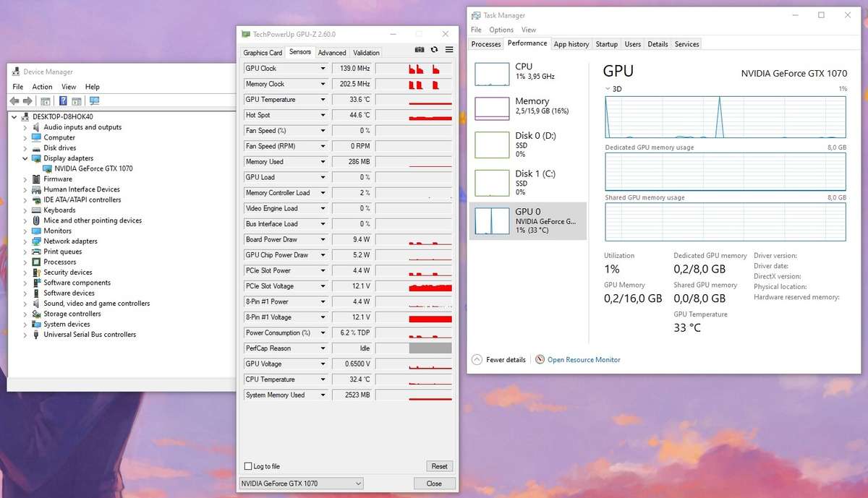Screen dimensions: 868x498
Task: Select the App history tab in Task Manager
Action: click(571, 44)
